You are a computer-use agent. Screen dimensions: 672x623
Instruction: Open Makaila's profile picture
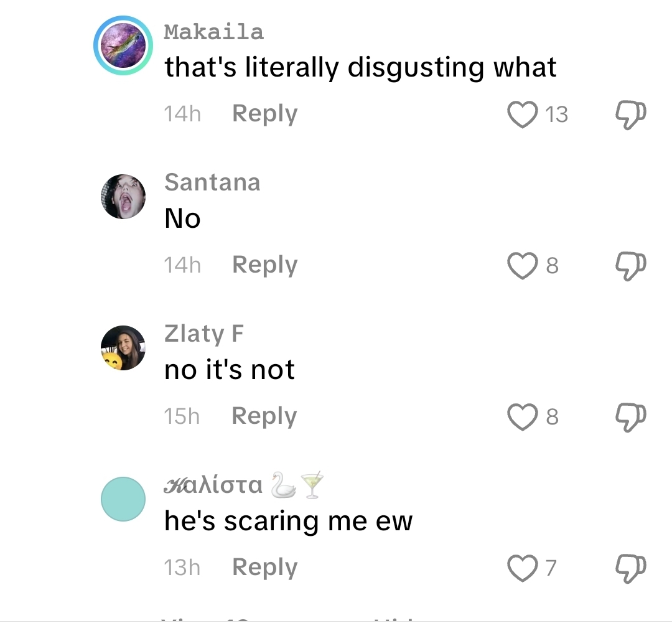pyautogui.click(x=123, y=45)
